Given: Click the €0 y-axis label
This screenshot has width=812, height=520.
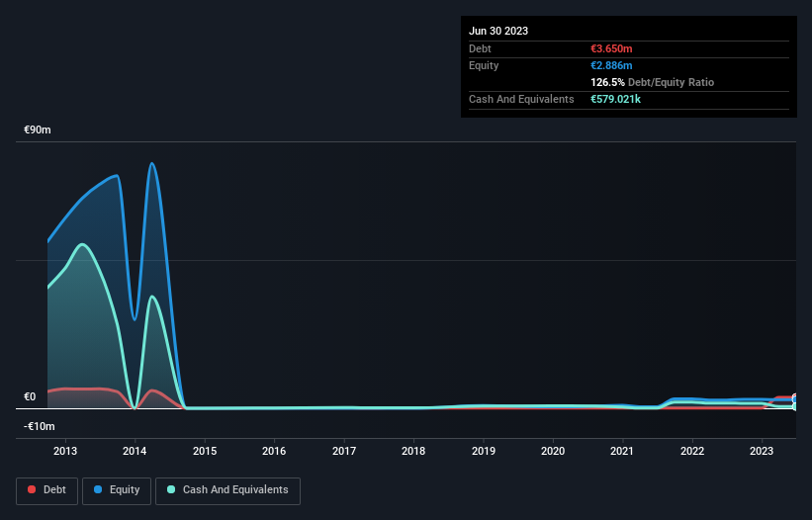Looking at the screenshot, I should [30, 396].
